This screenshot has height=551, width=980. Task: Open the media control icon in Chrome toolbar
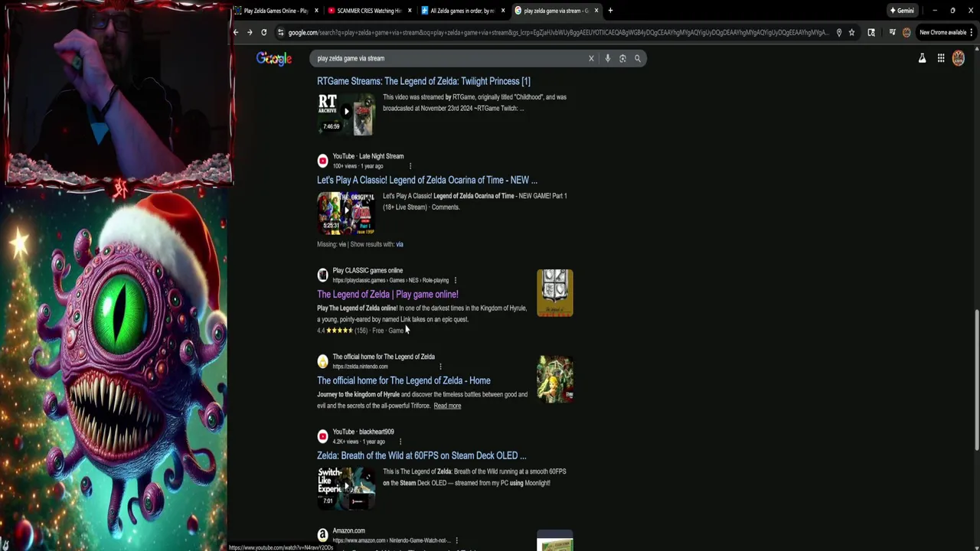(x=892, y=32)
